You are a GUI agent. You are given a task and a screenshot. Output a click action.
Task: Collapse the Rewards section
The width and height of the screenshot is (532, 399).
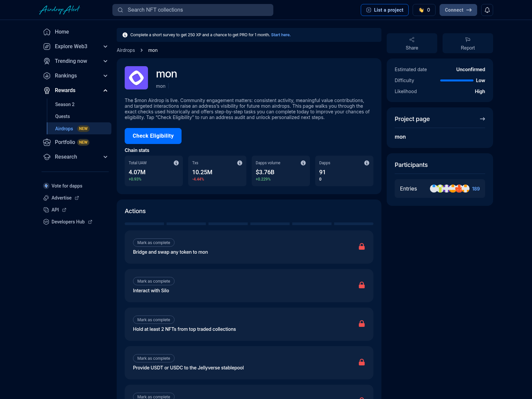click(x=105, y=90)
